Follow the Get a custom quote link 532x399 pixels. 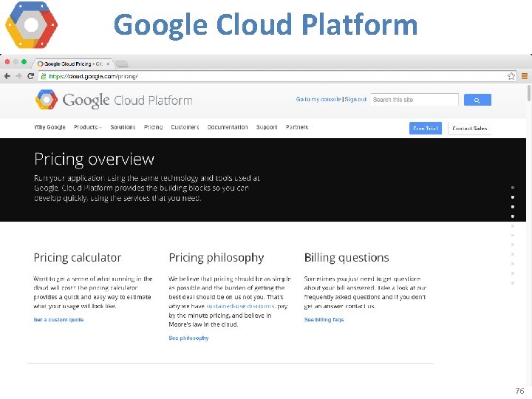tap(58, 320)
